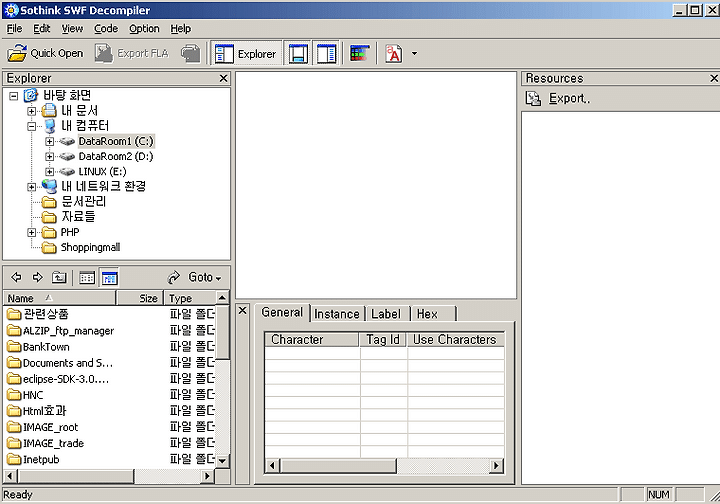Select the 자료들 folder in tree
The height and width of the screenshot is (504, 720).
coord(78,217)
